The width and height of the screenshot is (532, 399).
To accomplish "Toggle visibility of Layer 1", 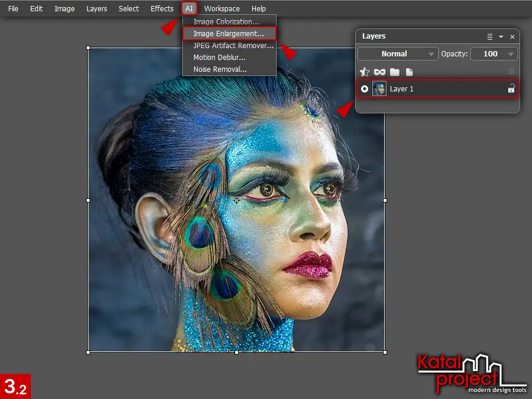I will [365, 89].
